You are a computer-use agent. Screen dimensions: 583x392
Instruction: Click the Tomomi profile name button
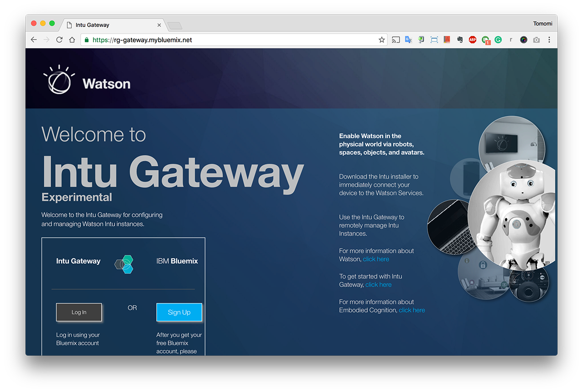coord(542,23)
